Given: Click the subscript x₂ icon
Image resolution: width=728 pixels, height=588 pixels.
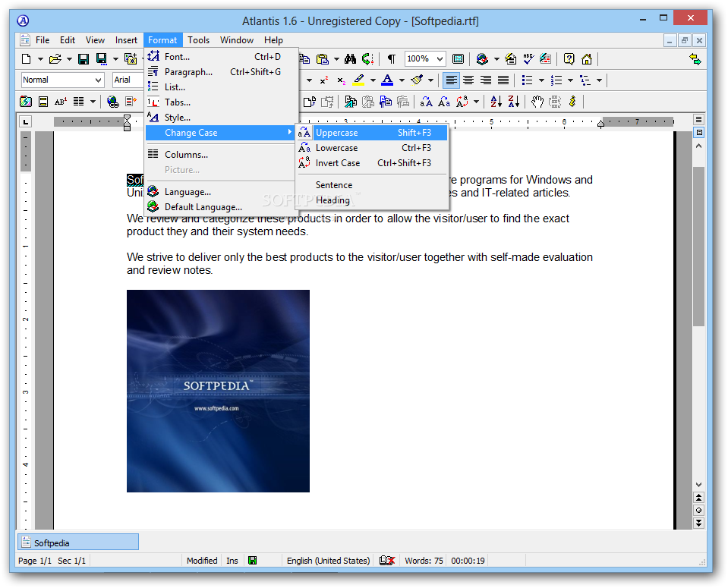Looking at the screenshot, I should click(x=342, y=80).
